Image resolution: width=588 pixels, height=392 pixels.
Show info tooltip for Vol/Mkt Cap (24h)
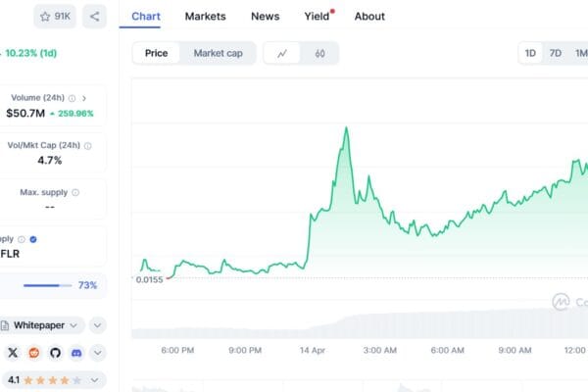click(88, 146)
